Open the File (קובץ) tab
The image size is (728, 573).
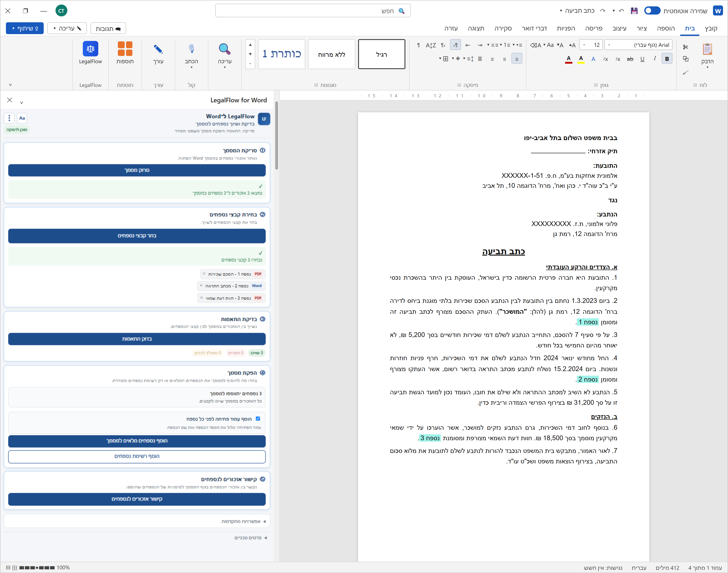tap(711, 28)
